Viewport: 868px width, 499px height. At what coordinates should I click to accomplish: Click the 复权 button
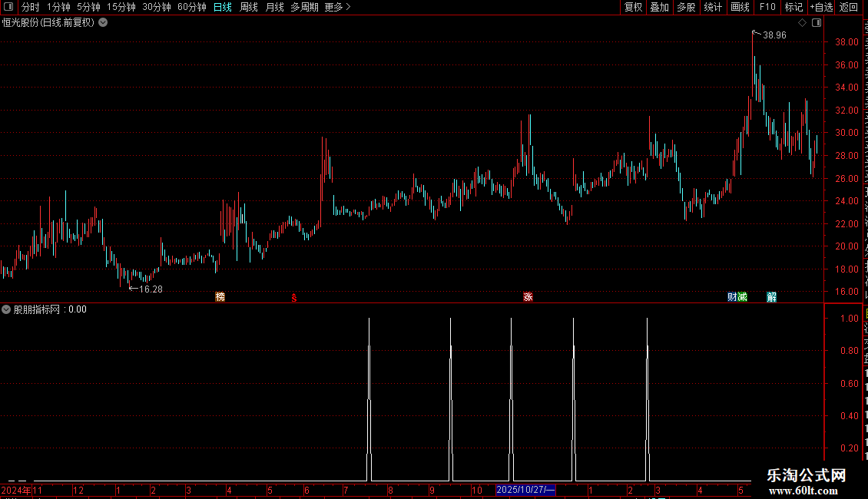[633, 7]
